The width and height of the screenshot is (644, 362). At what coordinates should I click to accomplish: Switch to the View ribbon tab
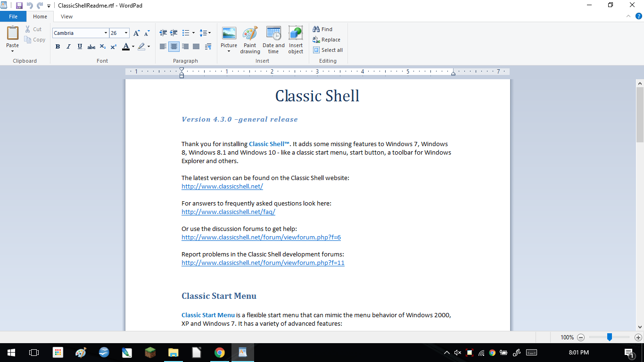[67, 16]
